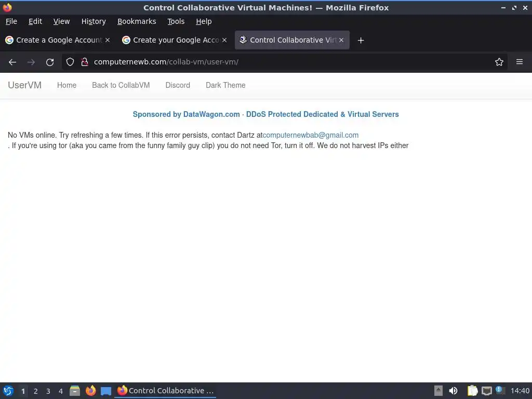
Task: Open the DataWagon.com sponsor link
Action: [x=265, y=114]
